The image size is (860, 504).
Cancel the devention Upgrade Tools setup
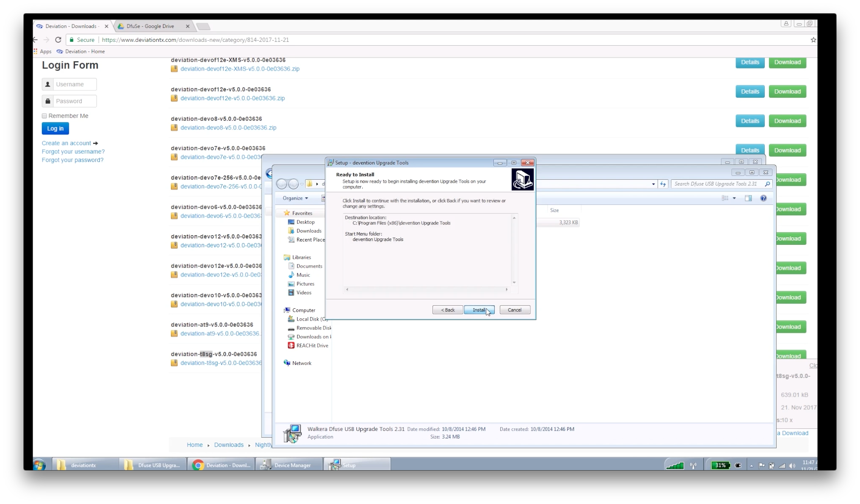click(x=515, y=310)
